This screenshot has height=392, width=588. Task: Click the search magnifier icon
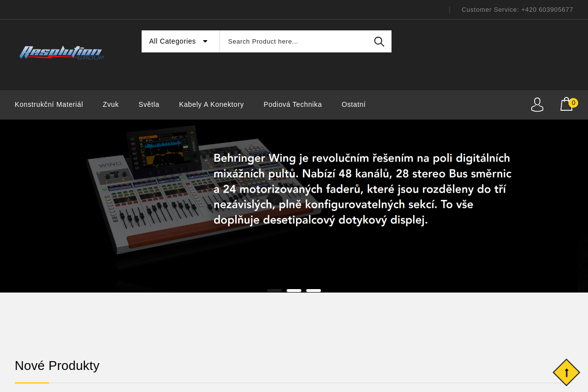coord(379,42)
